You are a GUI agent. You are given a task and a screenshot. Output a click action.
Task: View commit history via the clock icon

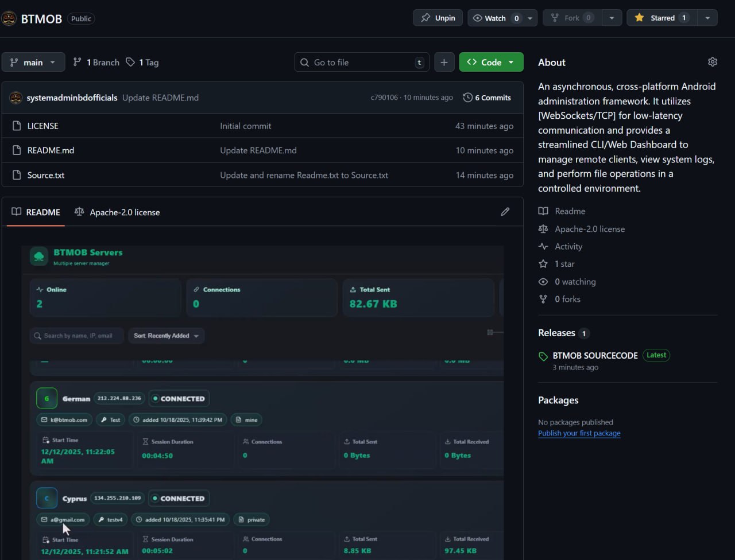[x=467, y=98]
